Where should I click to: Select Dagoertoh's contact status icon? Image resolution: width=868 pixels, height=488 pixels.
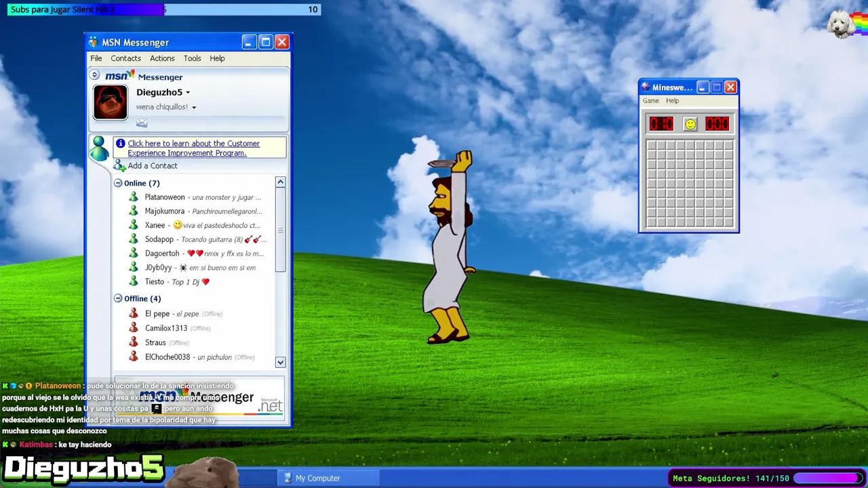pos(134,253)
